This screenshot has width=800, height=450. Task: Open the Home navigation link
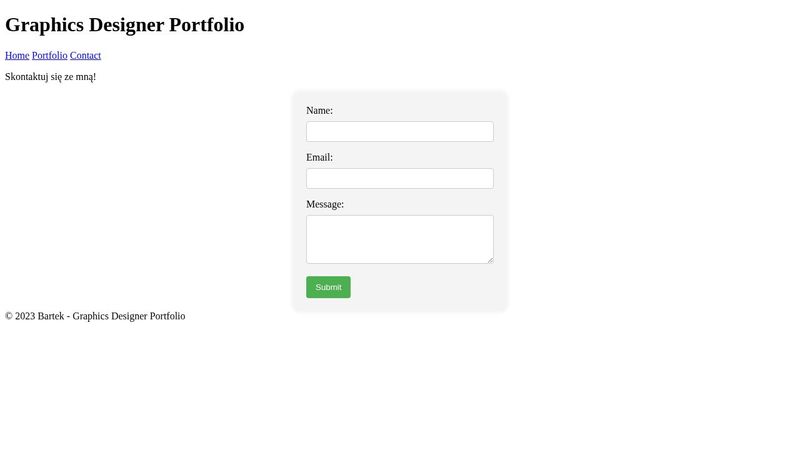(17, 56)
